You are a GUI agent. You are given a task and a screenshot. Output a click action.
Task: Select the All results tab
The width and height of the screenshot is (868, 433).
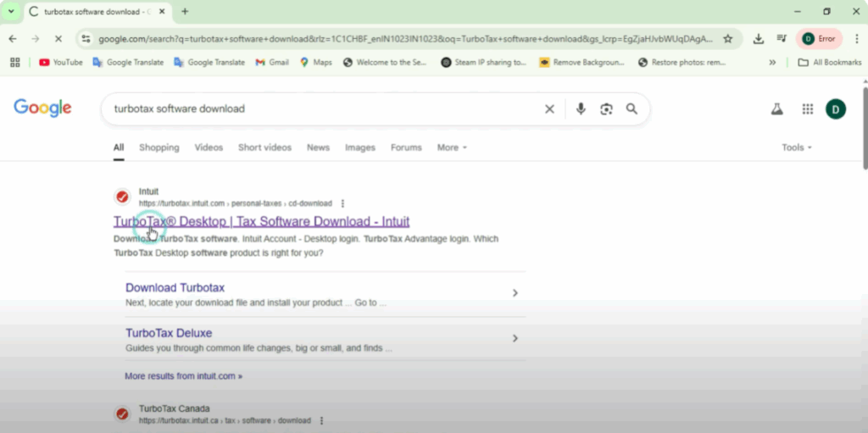(x=119, y=147)
